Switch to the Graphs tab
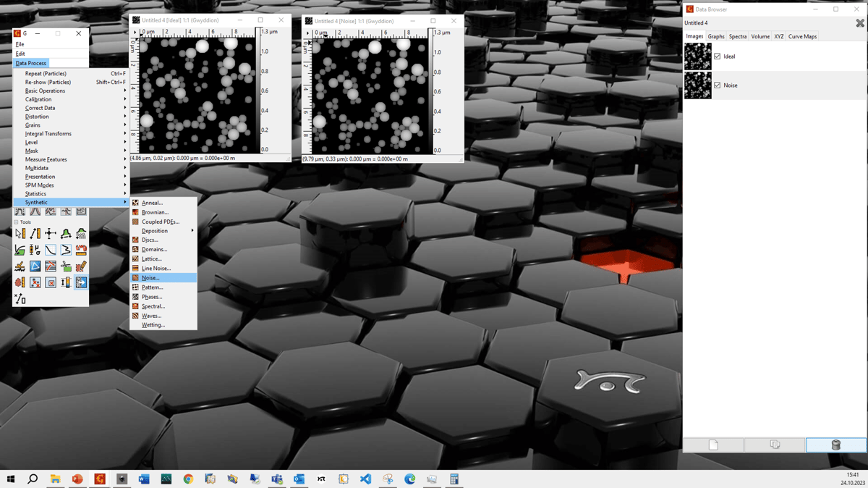This screenshot has height=488, width=868. (716, 36)
